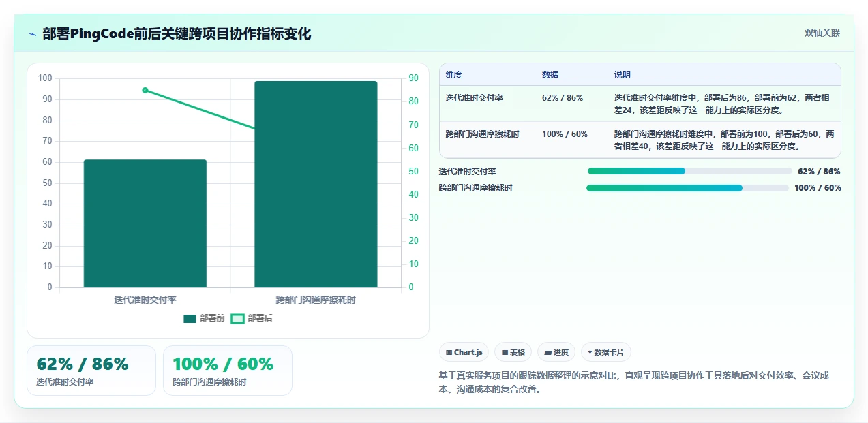Click the x-axis label 迭代准时交付率

click(x=145, y=300)
